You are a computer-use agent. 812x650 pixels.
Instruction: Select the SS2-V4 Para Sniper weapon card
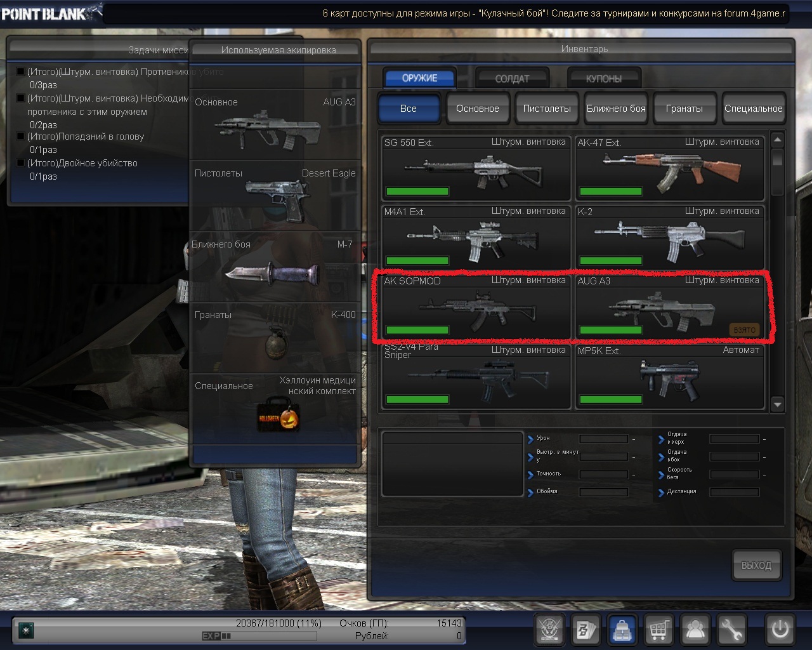click(476, 376)
